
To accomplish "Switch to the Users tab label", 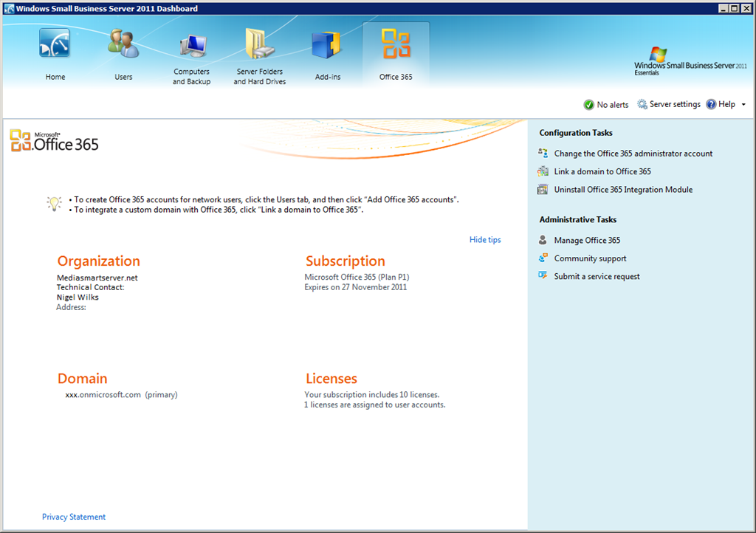I will pyautogui.click(x=123, y=77).
